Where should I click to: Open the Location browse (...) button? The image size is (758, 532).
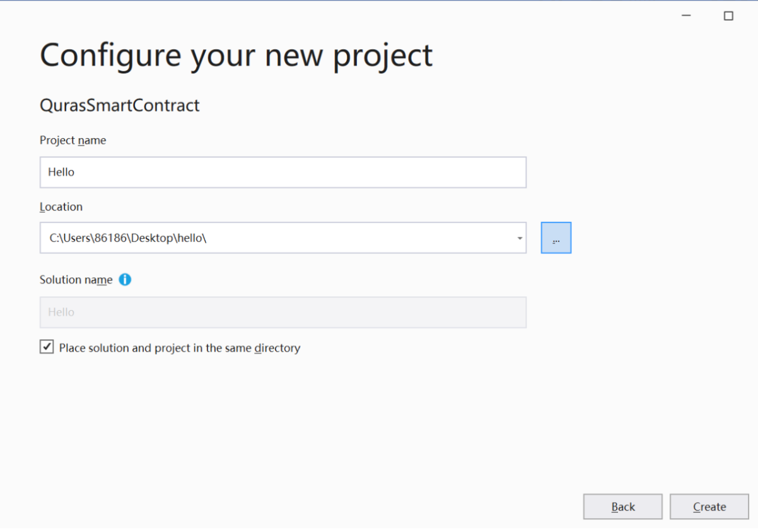point(556,238)
